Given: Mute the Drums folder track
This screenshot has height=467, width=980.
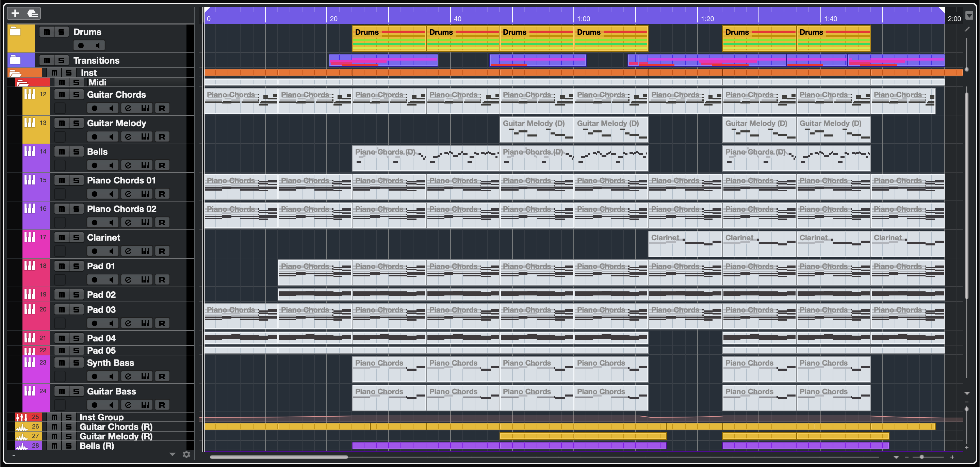Looking at the screenshot, I should (x=46, y=32).
